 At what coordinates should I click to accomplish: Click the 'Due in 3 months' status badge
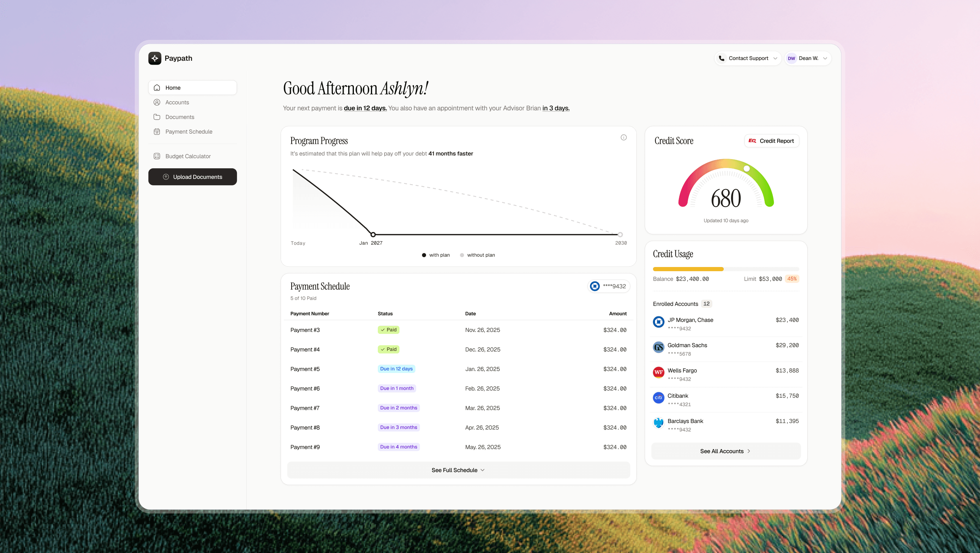(399, 427)
